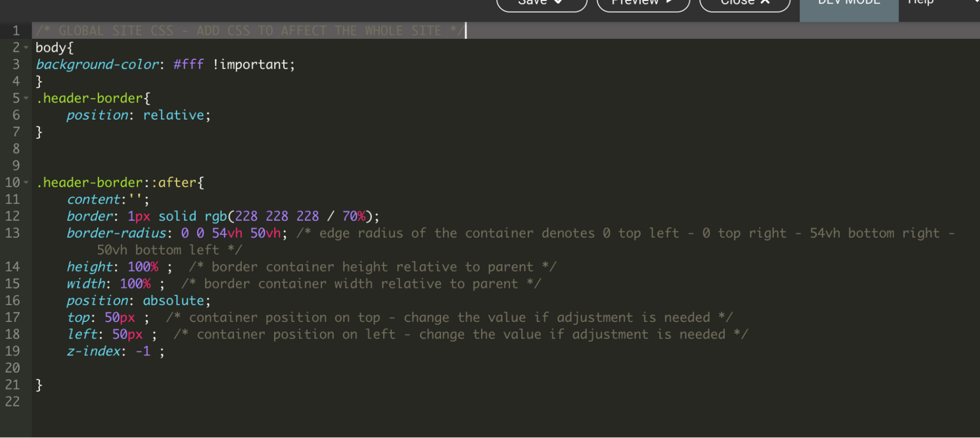Click the position: absolute value
Screen dimensions: 980x438
click(x=174, y=301)
